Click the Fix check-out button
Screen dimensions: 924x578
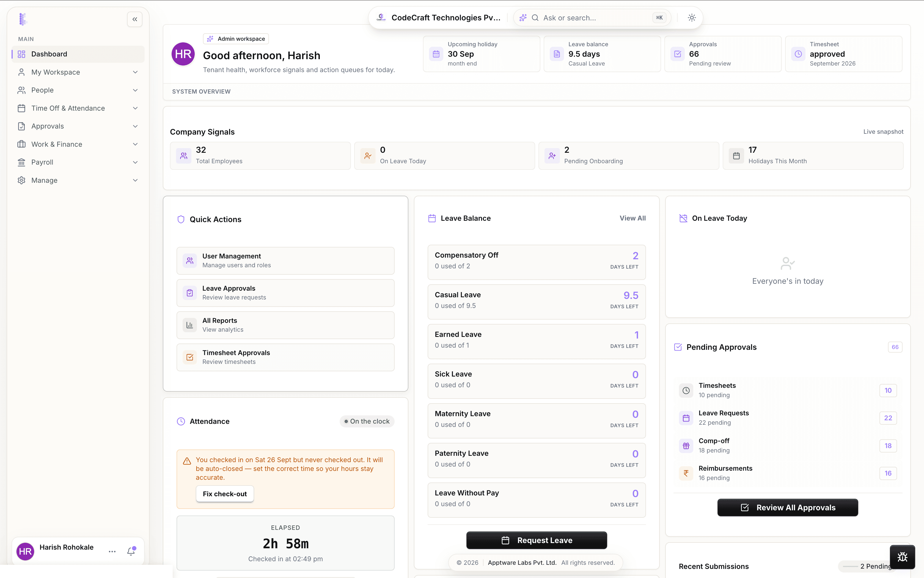[x=225, y=494]
